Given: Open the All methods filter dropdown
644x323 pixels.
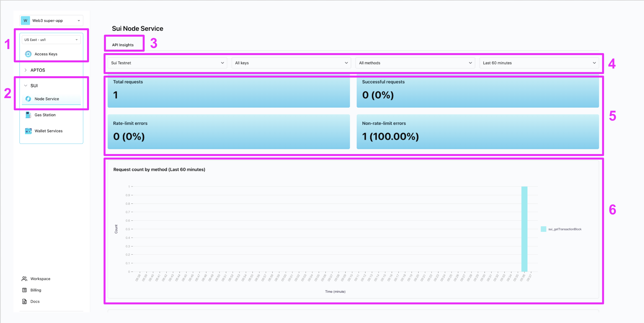Looking at the screenshot, I should coord(415,63).
